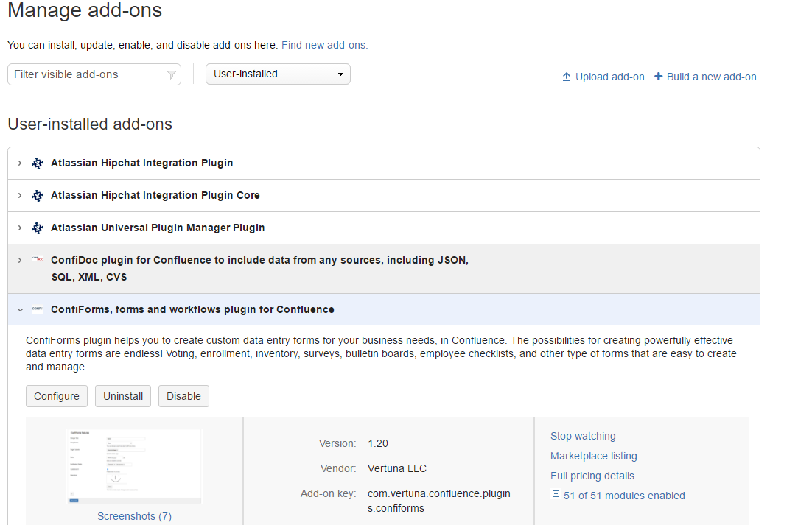Click the vendor name Vertuna LLC

[x=397, y=468]
